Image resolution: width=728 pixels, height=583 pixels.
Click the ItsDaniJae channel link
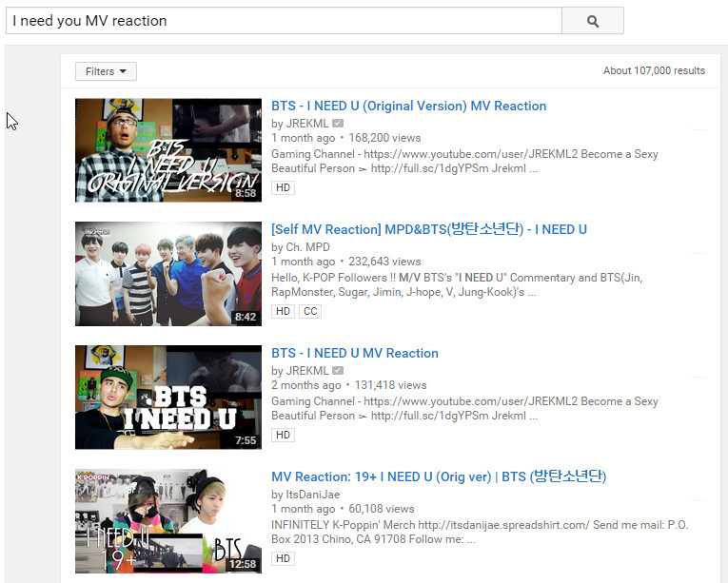coord(313,495)
